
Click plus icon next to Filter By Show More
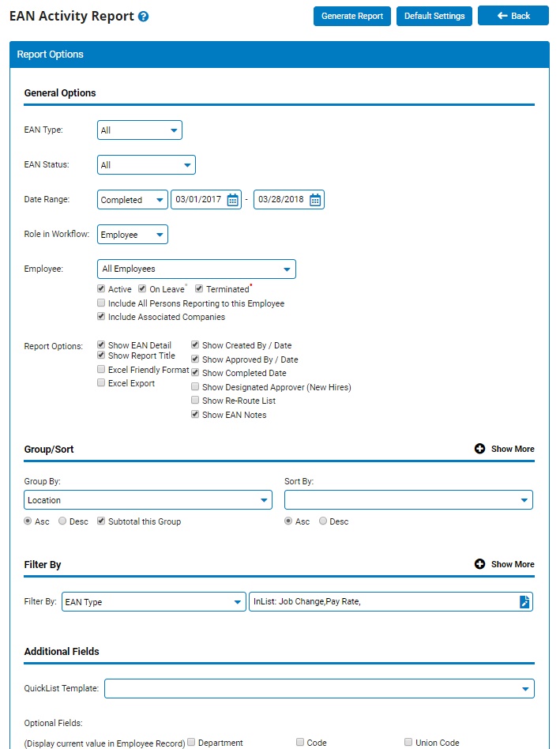tap(479, 564)
